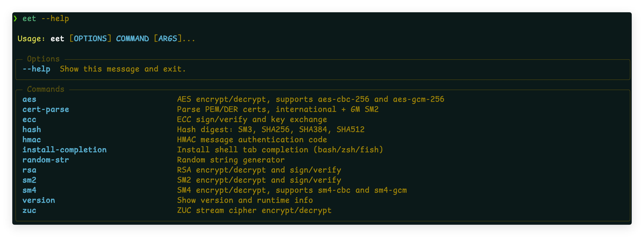
Task: Select the install-completion command
Action: click(x=64, y=150)
